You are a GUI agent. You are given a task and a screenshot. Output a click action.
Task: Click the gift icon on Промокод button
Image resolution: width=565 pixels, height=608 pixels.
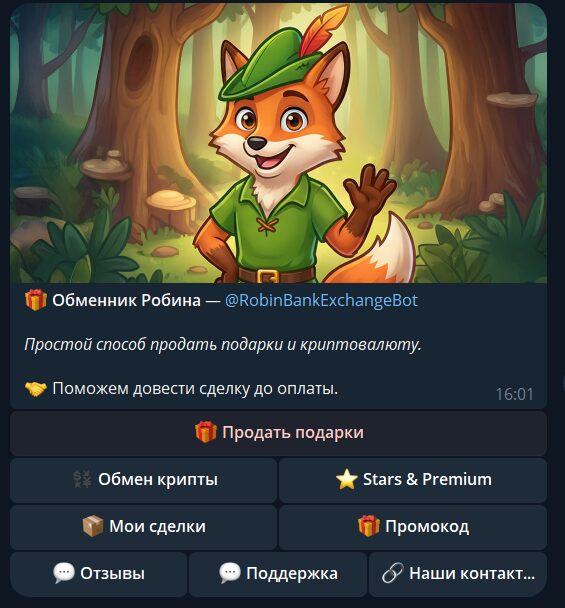click(368, 526)
